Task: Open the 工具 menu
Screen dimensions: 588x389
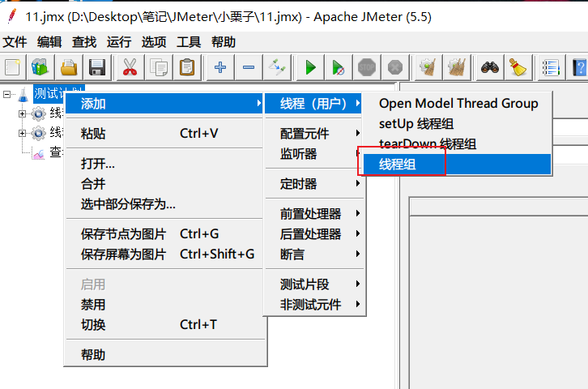Action: pos(189,41)
